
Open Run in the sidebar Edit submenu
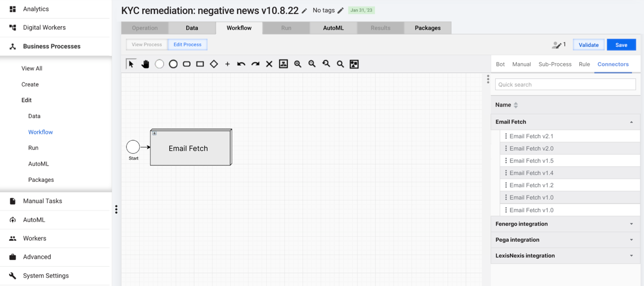[x=33, y=148]
